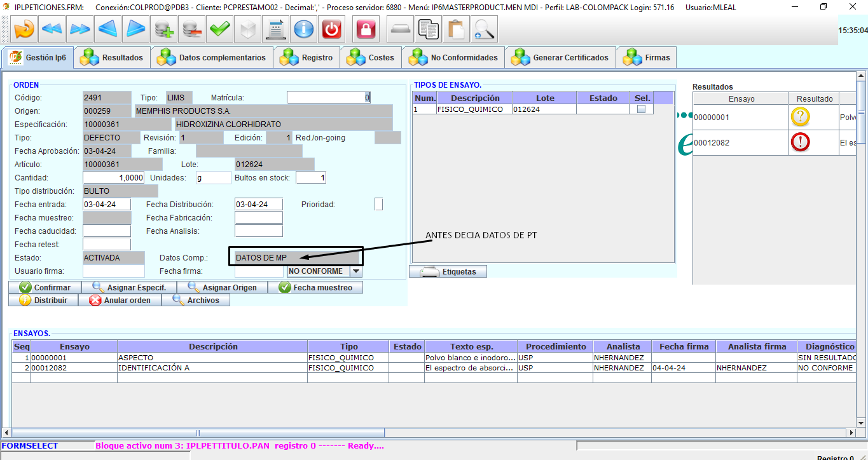Click red exclamation result for 00012082
Image resolution: width=868 pixels, height=460 pixels.
800,142
